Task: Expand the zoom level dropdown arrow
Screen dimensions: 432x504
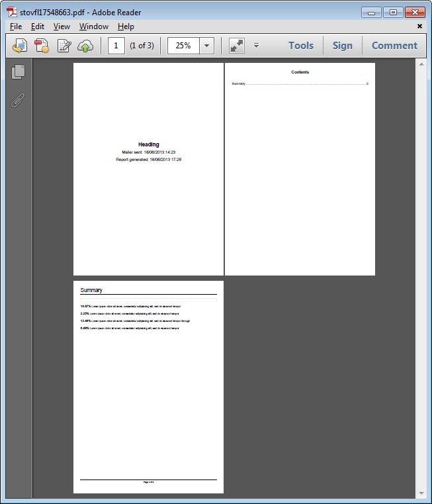Action: tap(207, 46)
